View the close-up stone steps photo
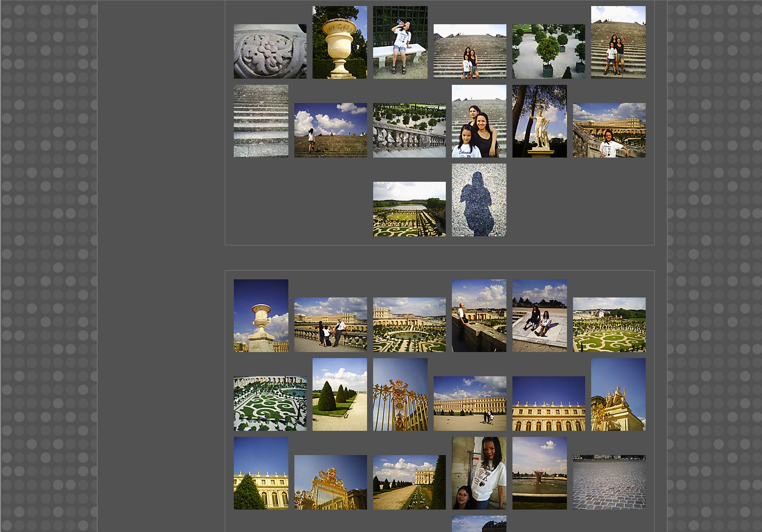762x532 pixels. [261, 121]
